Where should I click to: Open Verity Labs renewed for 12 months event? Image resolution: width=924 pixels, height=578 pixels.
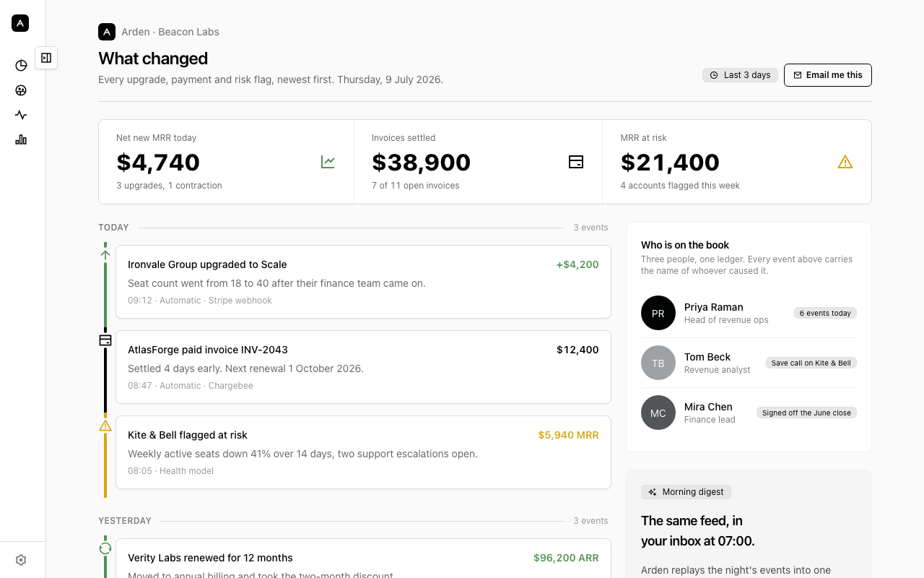pyautogui.click(x=363, y=558)
